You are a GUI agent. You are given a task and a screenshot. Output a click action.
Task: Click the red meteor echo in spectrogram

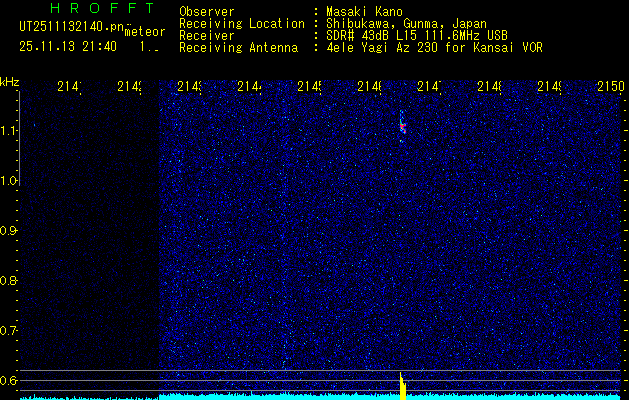pos(403,127)
